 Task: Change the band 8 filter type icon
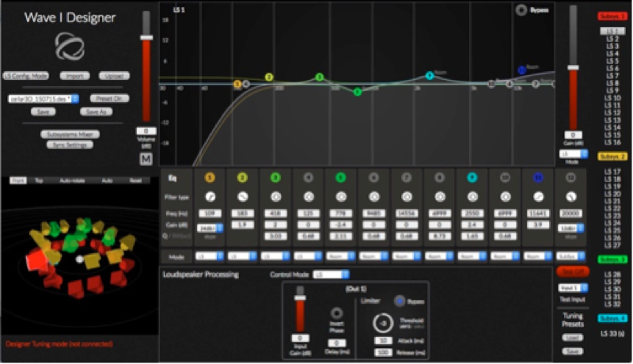pyautogui.click(x=439, y=197)
